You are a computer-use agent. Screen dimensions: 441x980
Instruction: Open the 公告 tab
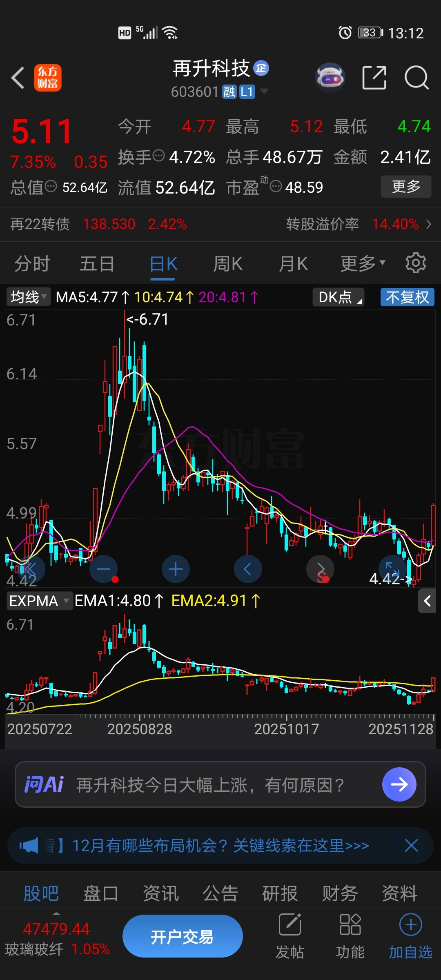pyautogui.click(x=220, y=893)
